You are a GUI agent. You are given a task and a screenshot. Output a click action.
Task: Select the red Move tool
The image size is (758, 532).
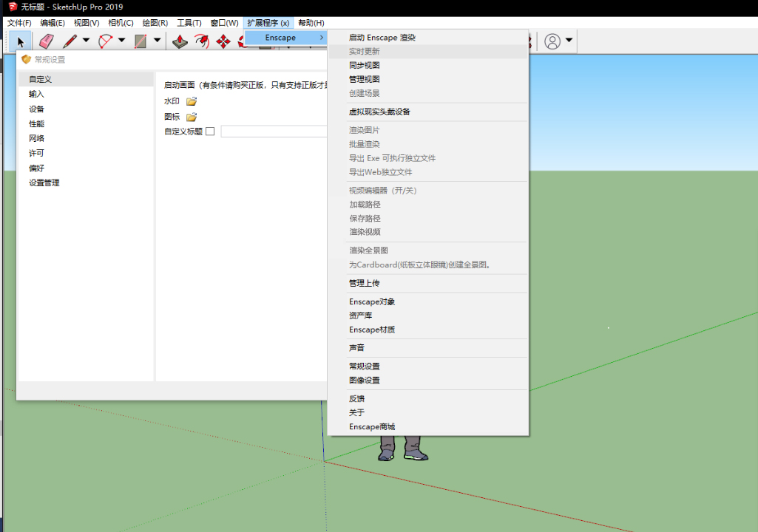pos(223,41)
